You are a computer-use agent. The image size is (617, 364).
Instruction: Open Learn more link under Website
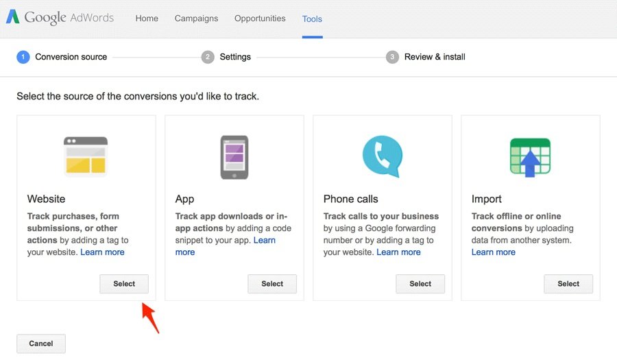[x=102, y=252]
